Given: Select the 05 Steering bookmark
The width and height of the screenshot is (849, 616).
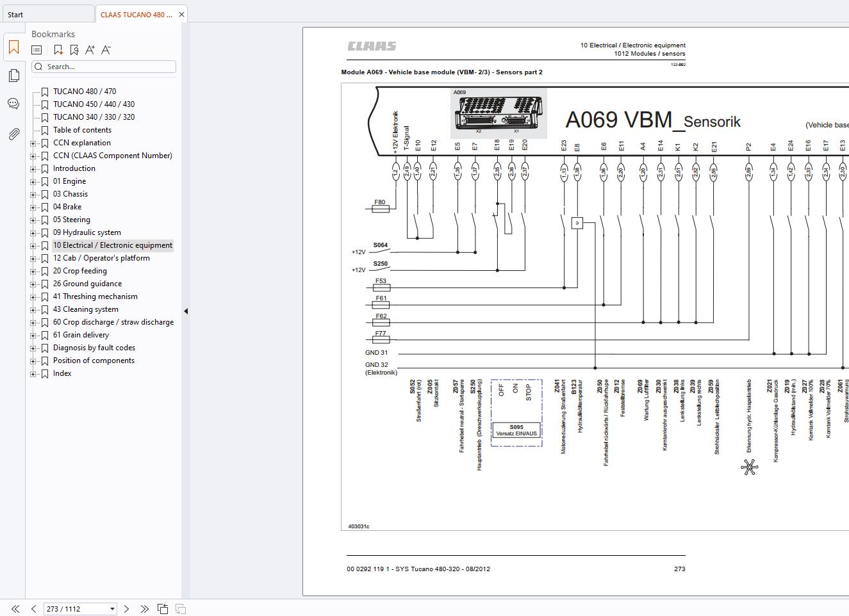Looking at the screenshot, I should click(x=72, y=220).
